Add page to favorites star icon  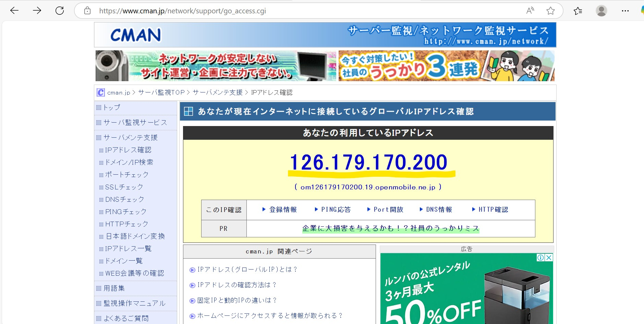click(x=550, y=11)
